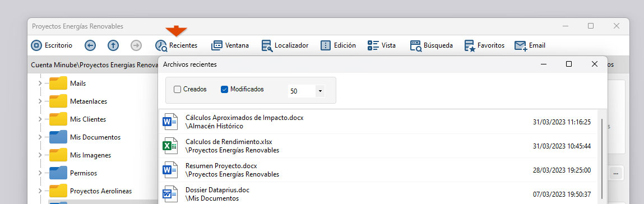Image resolution: width=644 pixels, height=204 pixels.
Task: Select the Proyectos Aerolineas tree label
Action: (x=101, y=191)
